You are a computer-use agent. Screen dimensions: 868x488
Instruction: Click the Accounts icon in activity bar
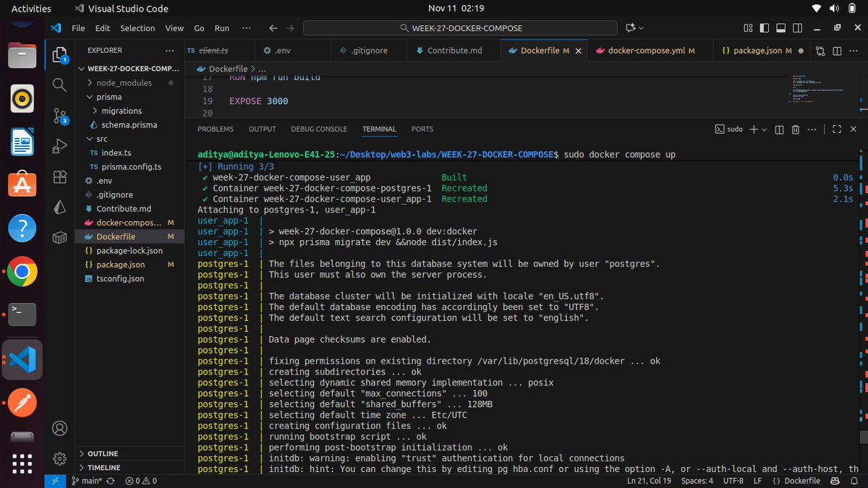tap(59, 428)
